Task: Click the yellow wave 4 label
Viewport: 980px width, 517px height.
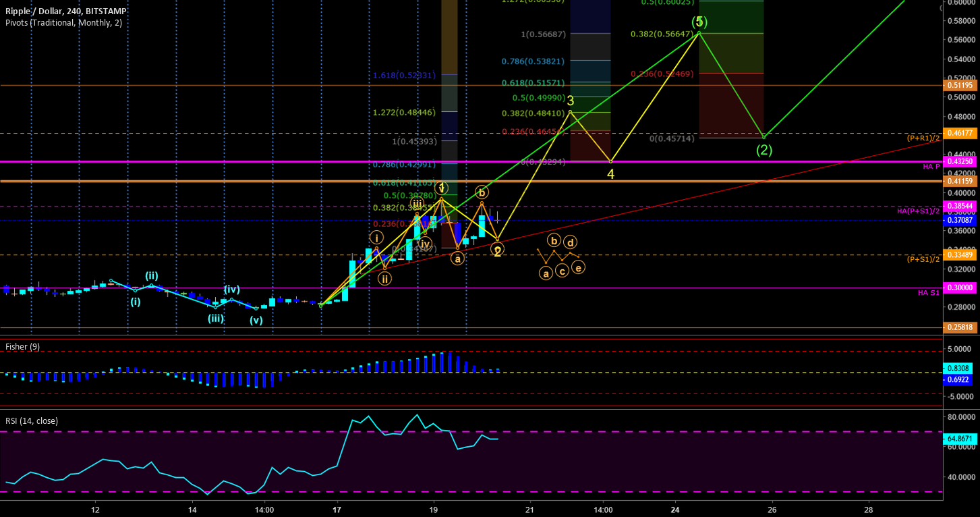Action: (610, 174)
